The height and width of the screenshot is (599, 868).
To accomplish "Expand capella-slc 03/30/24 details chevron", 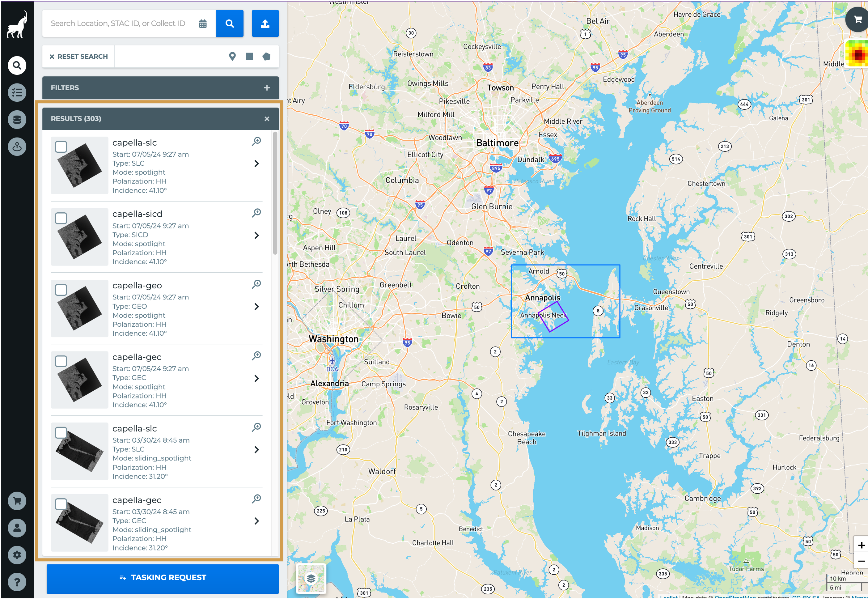I will point(256,450).
